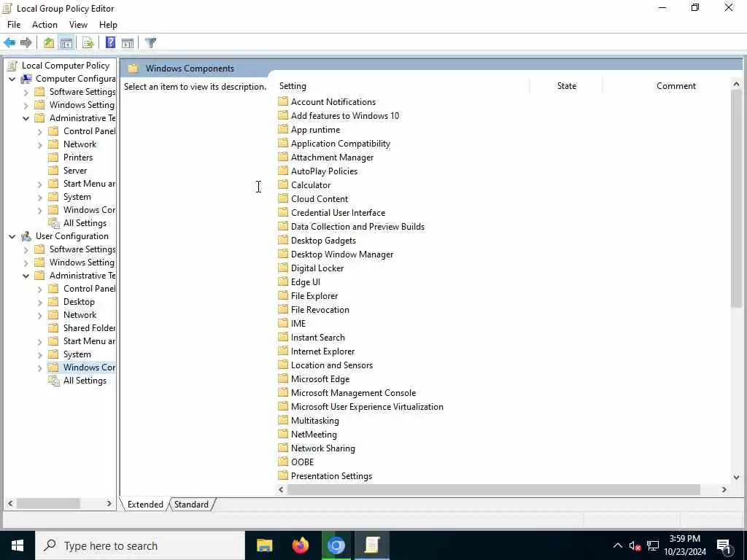Open the File menu

point(14,25)
